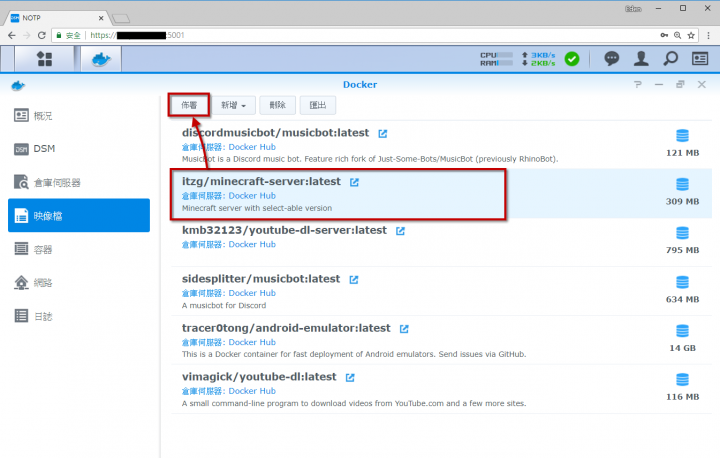Close the NOTP browser tab
The image size is (720, 458).
(x=101, y=18)
